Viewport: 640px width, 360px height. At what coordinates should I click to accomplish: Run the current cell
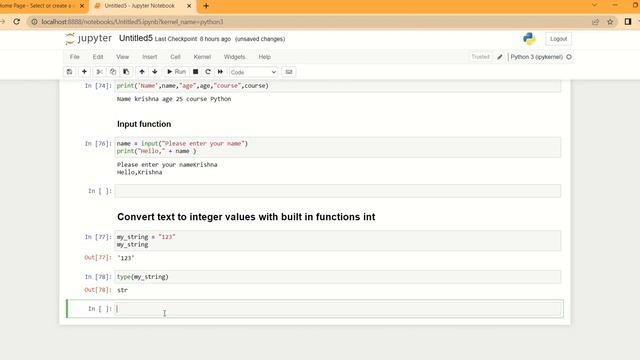(x=176, y=72)
